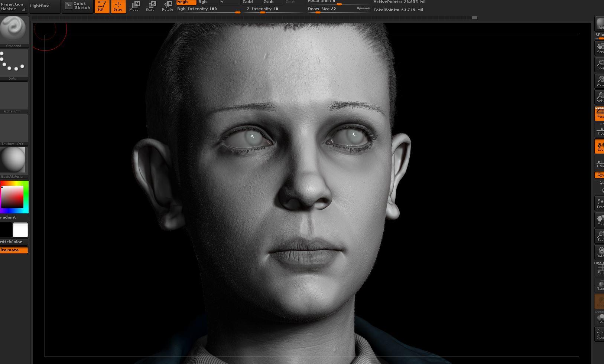604x364 pixels.
Task: Open the Dots stroke type selector
Action: point(14,65)
